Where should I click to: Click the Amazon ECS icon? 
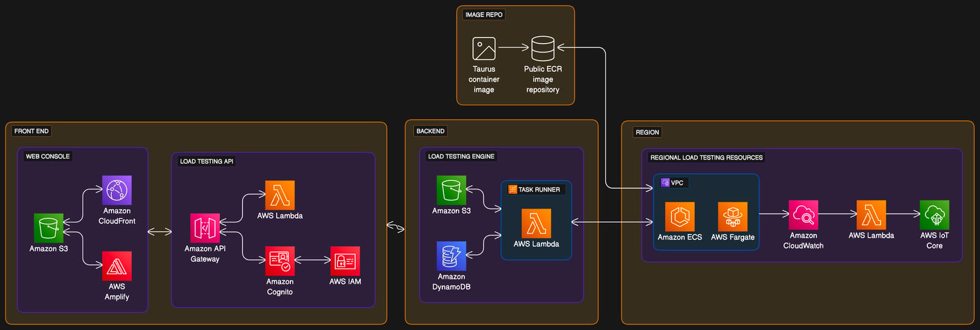click(x=680, y=217)
